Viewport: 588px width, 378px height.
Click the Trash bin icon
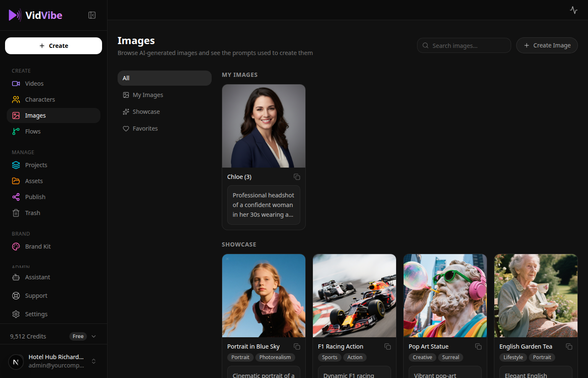pos(16,213)
